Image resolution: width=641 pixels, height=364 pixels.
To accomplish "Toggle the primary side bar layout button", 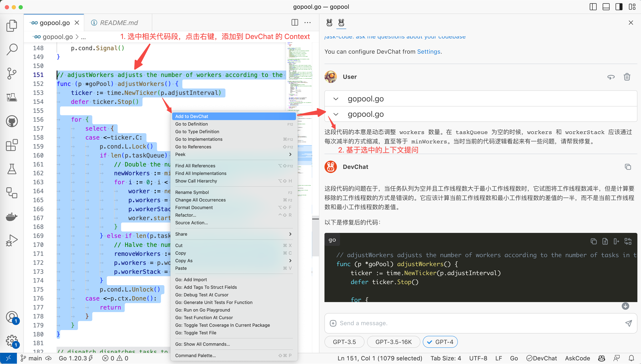I will click(593, 7).
